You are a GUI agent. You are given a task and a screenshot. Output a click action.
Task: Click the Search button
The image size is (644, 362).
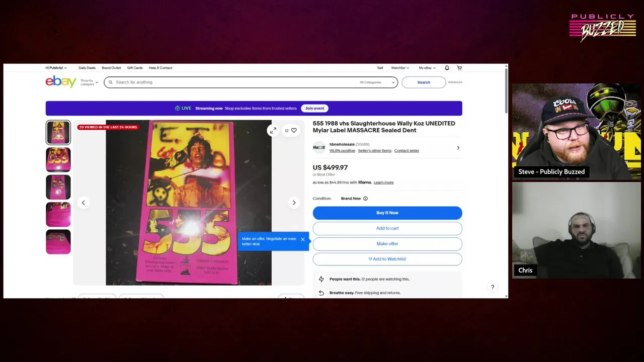click(x=424, y=82)
